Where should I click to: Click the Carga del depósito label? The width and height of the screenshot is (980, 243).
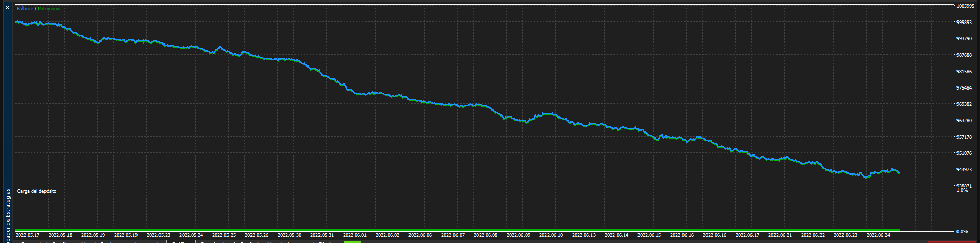37,191
